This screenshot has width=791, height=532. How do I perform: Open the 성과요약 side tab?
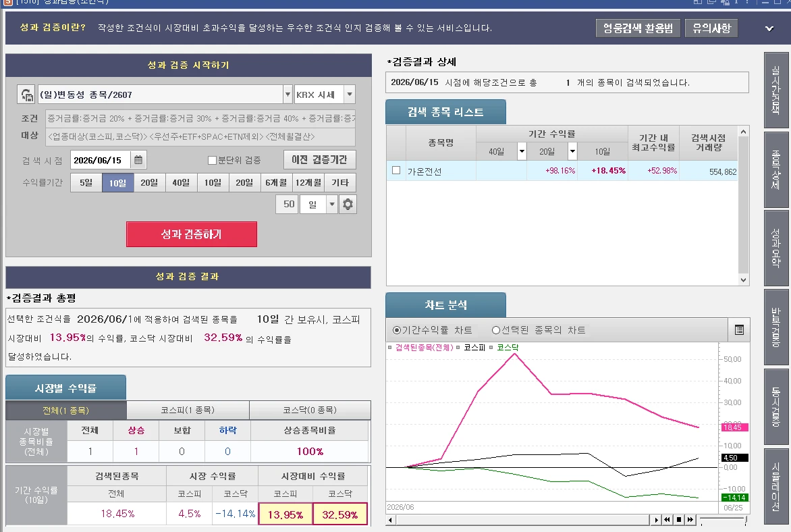click(x=776, y=248)
